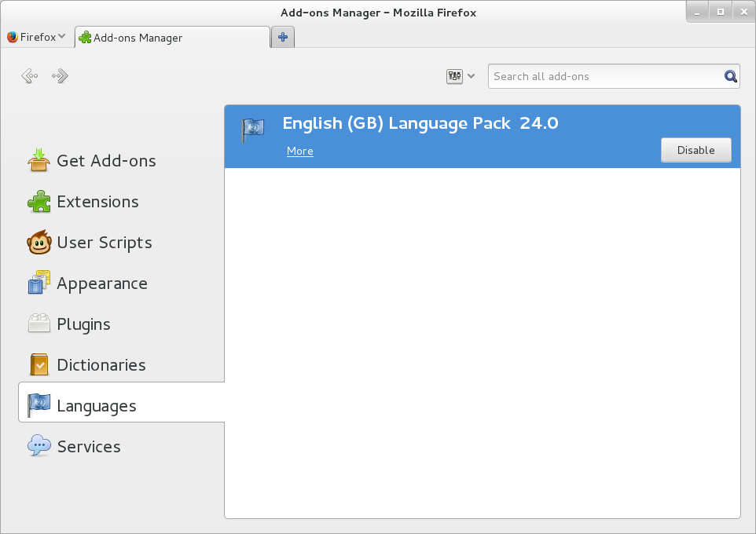Minimize the Firefox window
Screen dimensions: 756x534
point(697,12)
